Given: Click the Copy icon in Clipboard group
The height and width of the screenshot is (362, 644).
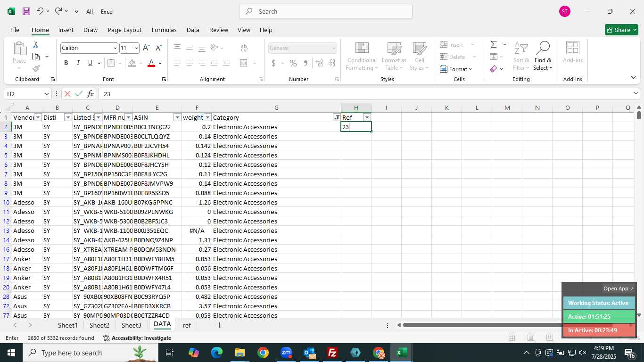Looking at the screenshot, I should pos(36,57).
